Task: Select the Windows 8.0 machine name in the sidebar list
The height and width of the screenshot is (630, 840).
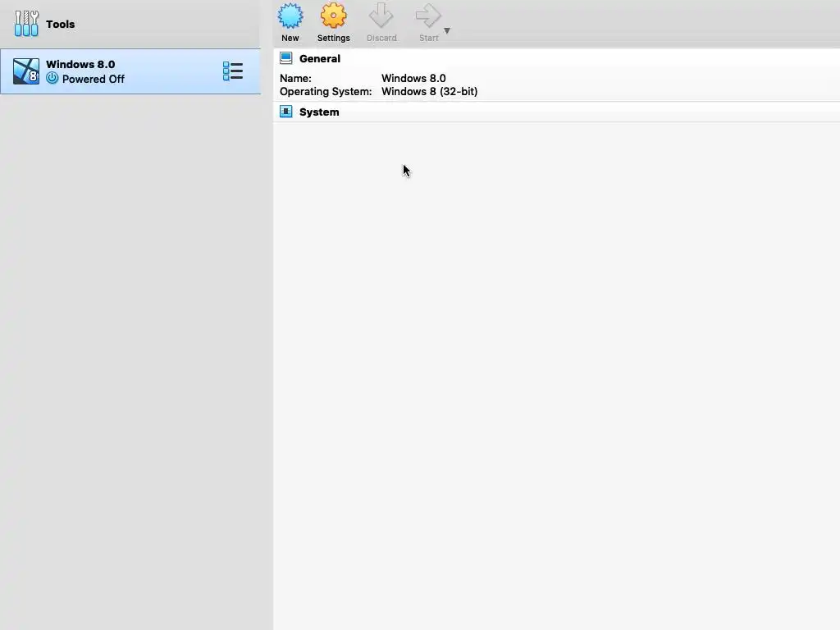Action: 80,64
